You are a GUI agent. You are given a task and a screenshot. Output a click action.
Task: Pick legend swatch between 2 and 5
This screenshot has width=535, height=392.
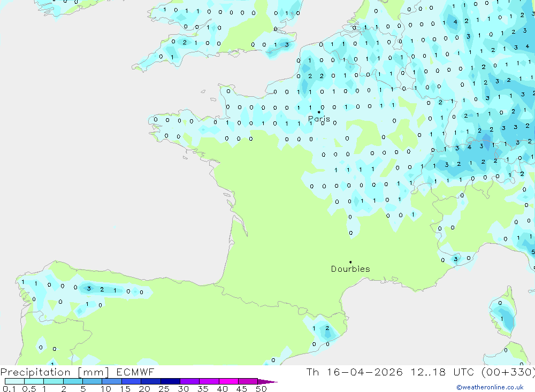(x=73, y=381)
